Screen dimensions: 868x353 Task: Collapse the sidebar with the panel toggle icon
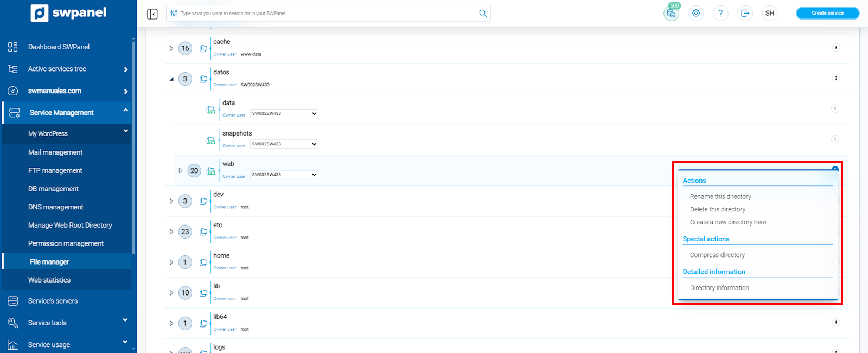point(152,14)
